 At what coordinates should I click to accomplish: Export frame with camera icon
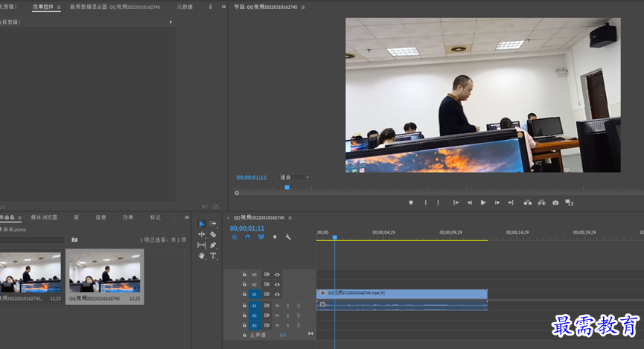click(x=555, y=202)
